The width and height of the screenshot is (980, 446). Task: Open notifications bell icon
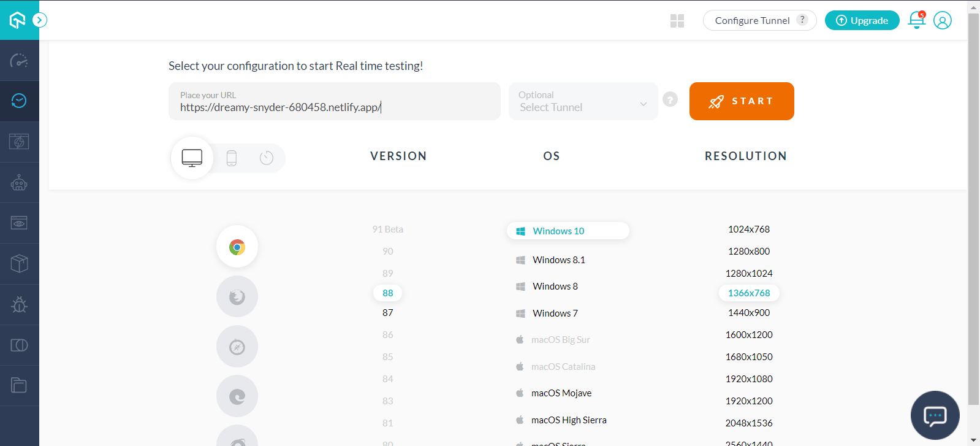click(x=916, y=20)
